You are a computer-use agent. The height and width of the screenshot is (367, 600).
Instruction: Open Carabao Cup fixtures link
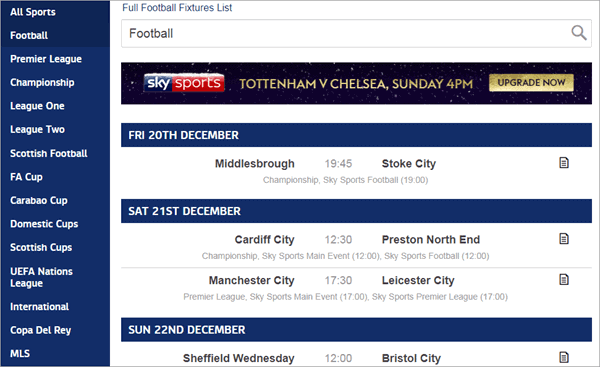pyautogui.click(x=39, y=201)
